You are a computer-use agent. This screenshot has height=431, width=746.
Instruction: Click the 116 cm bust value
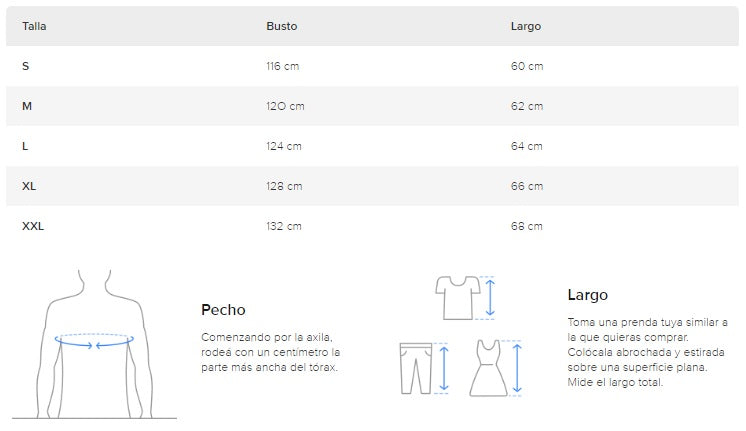tap(283, 66)
